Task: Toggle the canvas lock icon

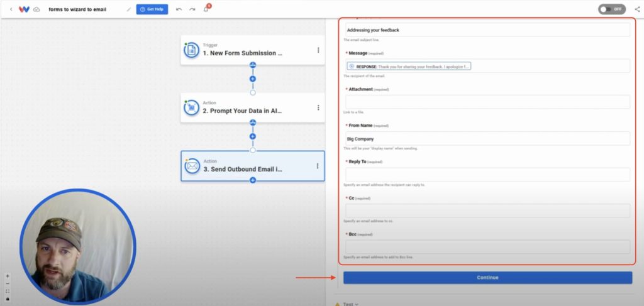Action: click(x=8, y=298)
